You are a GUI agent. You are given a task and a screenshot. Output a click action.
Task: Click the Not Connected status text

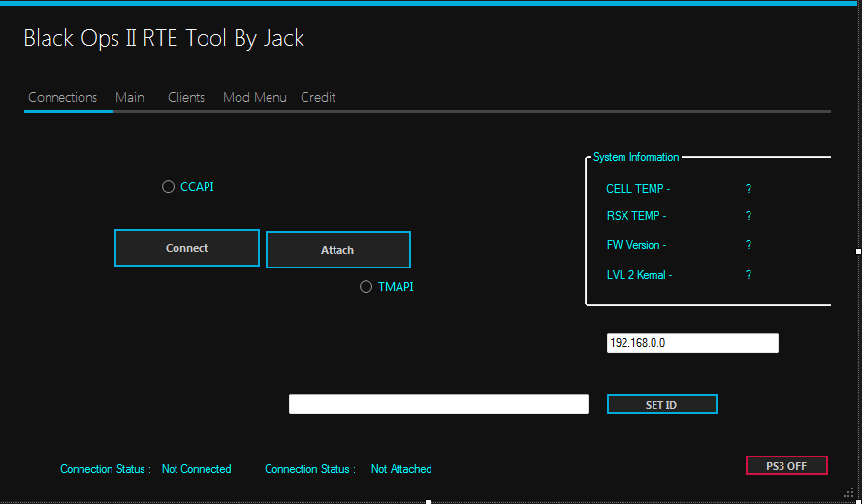tap(196, 469)
